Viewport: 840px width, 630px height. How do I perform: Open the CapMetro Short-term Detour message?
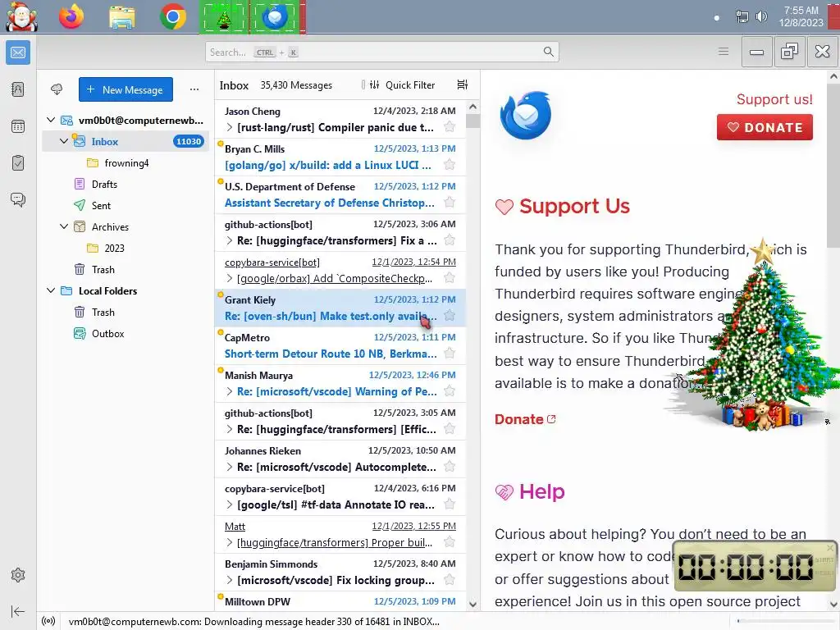[340, 345]
